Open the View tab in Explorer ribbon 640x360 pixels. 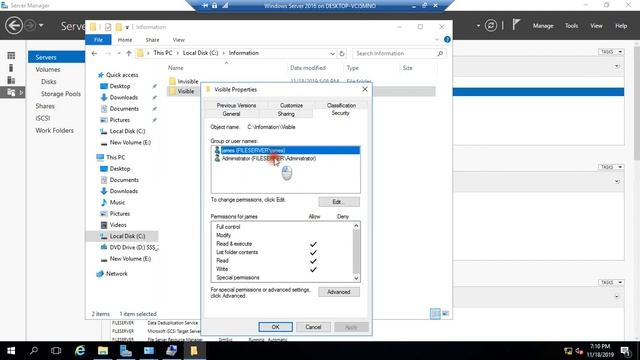(179, 40)
